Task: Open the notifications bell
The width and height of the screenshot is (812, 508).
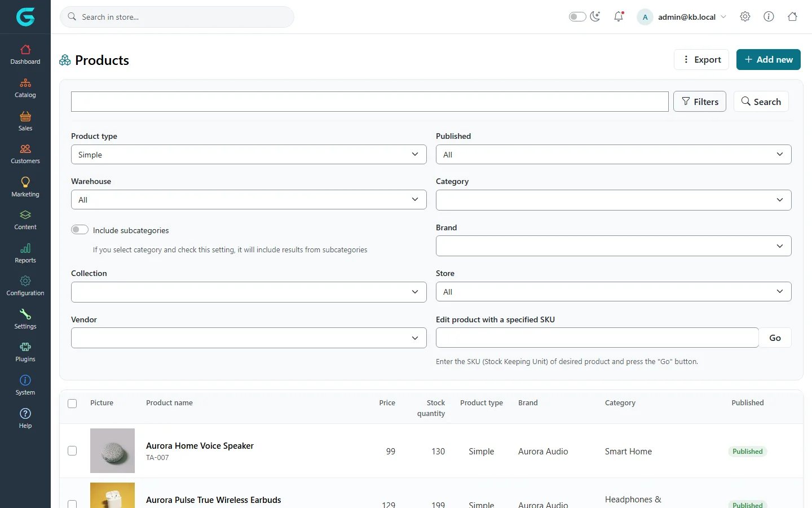Action: pos(619,16)
